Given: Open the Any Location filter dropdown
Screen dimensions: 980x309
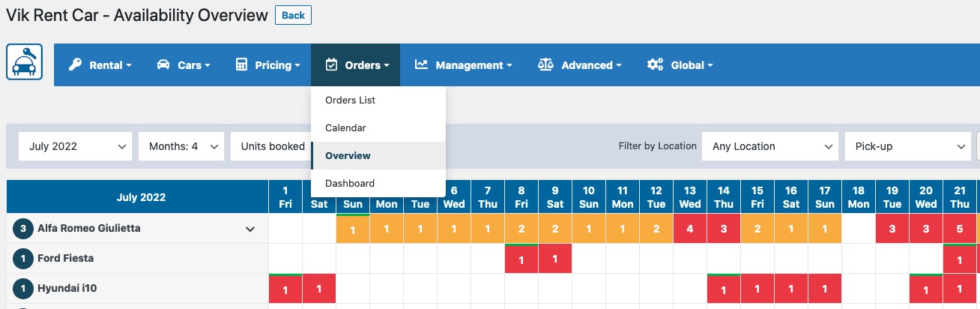Looking at the screenshot, I should 769,146.
